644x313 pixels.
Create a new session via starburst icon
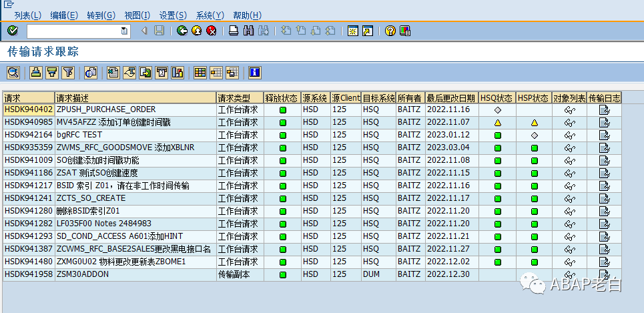tap(352, 31)
